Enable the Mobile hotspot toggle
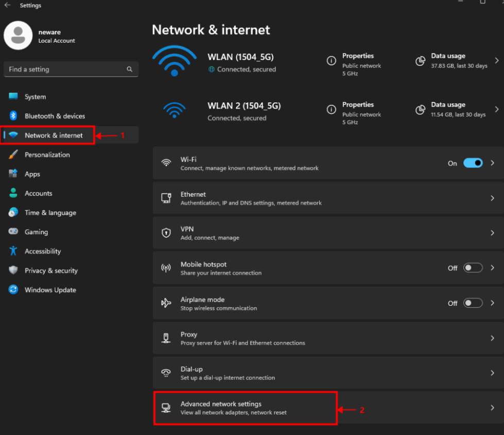 point(473,268)
